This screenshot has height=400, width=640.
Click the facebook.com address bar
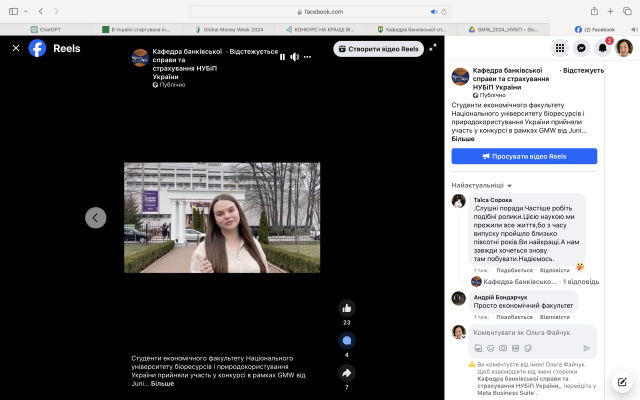(x=320, y=11)
